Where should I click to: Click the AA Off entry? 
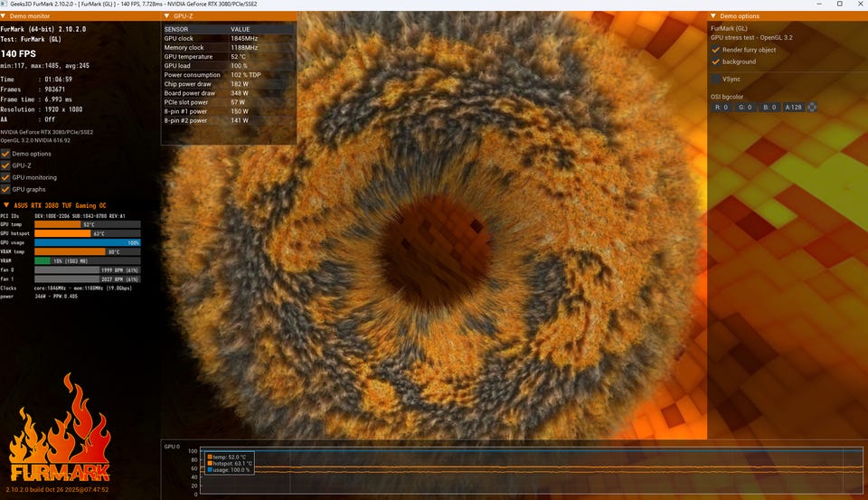point(28,119)
